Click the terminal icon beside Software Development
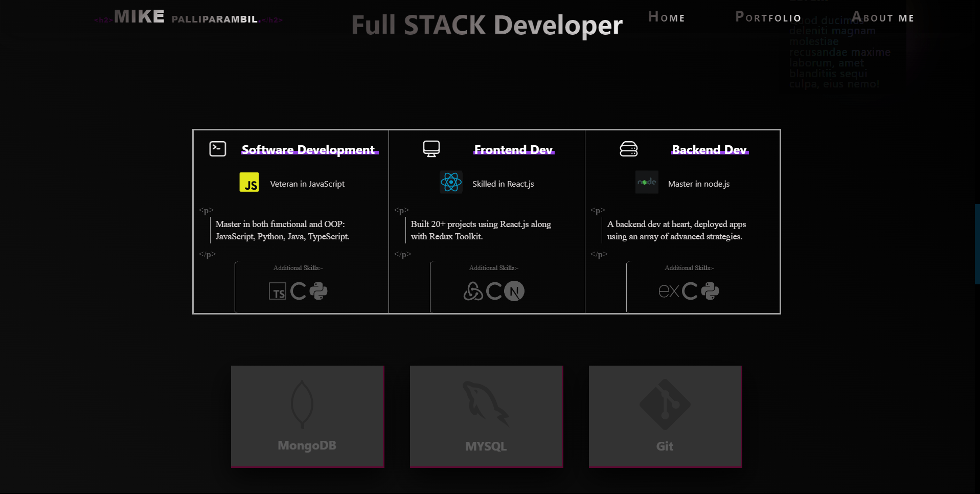The width and height of the screenshot is (980, 494). (x=218, y=149)
